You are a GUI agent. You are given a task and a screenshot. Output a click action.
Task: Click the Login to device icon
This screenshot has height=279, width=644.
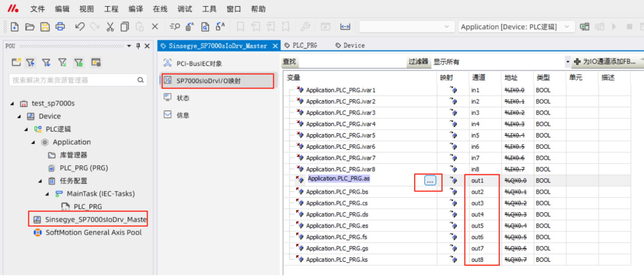click(585, 27)
